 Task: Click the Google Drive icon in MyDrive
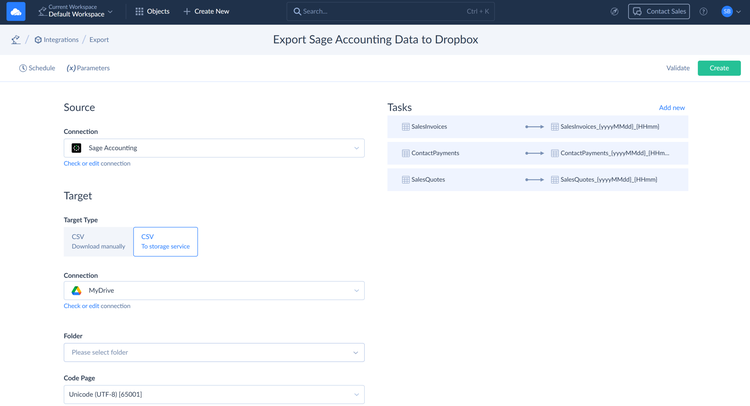pos(76,290)
